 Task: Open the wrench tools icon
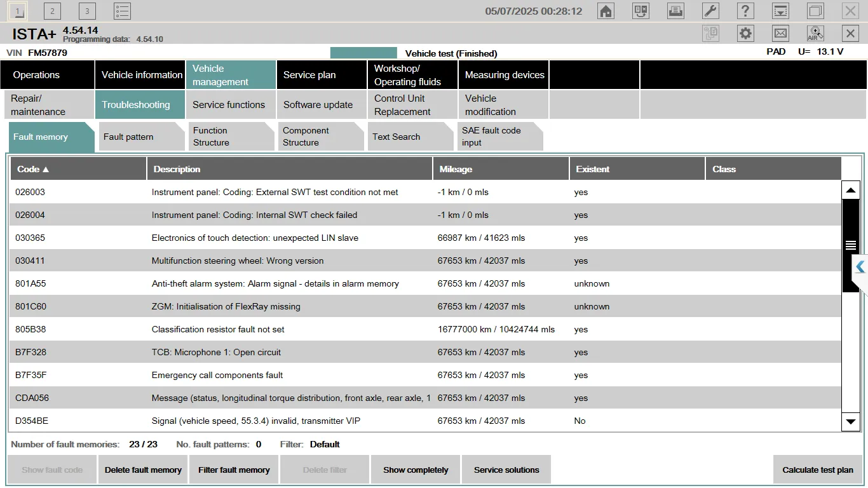710,11
